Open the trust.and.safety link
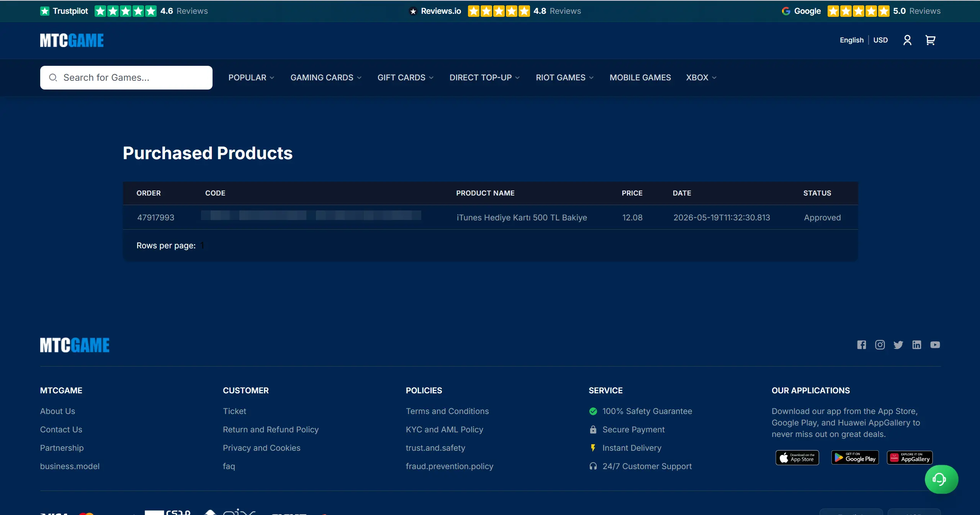 [x=435, y=448]
